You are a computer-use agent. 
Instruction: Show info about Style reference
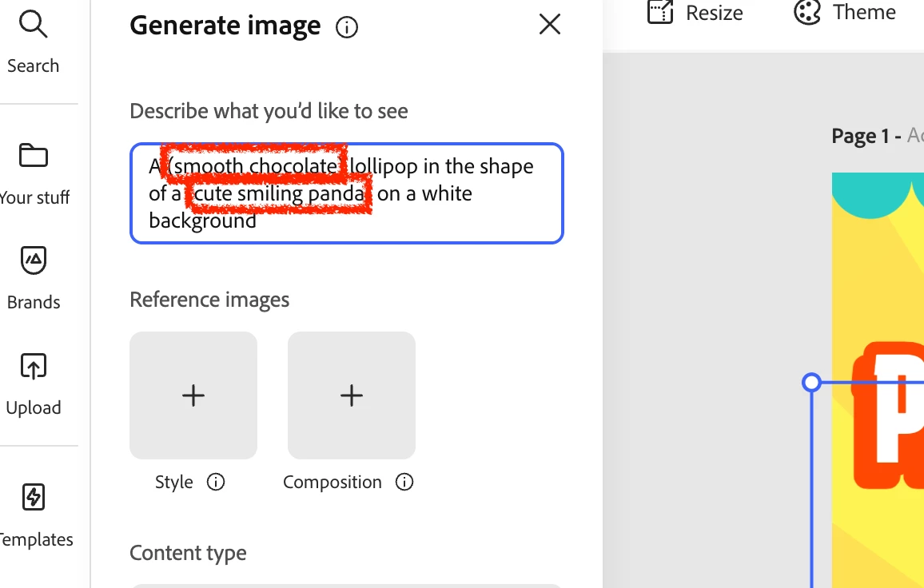216,482
